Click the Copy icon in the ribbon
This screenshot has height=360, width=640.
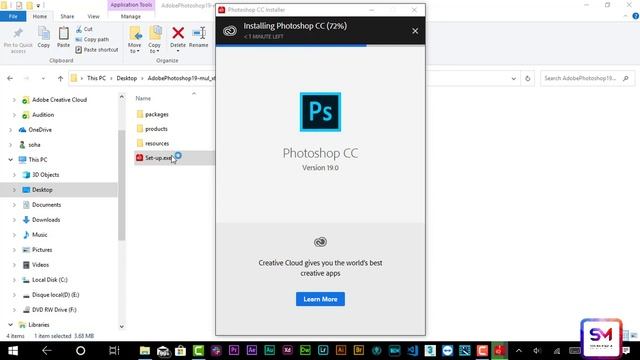44,33
